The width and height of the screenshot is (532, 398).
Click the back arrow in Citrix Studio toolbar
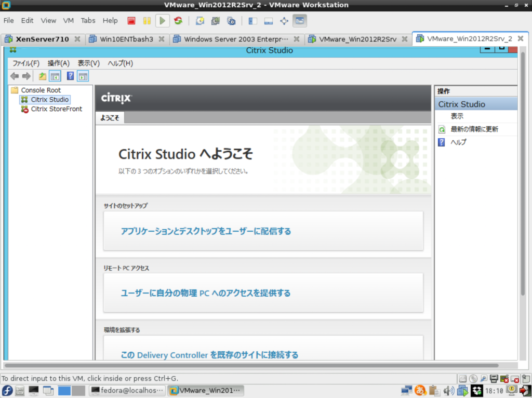15,76
